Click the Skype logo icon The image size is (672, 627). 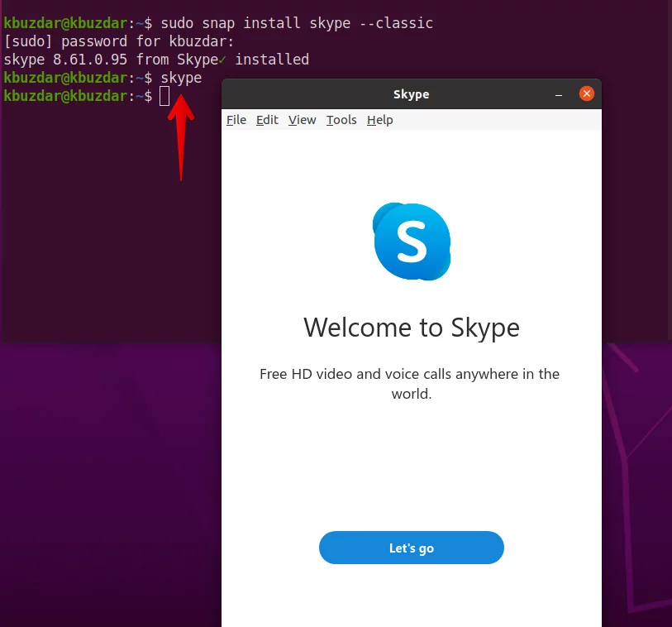pos(412,242)
